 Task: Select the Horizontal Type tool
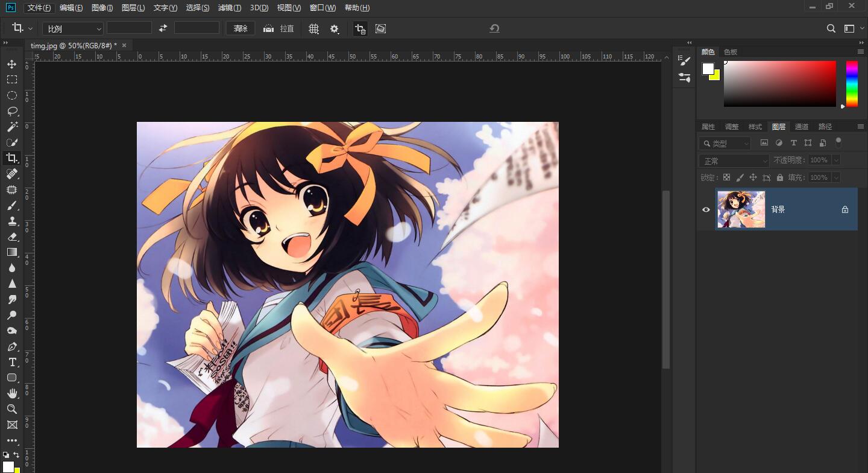[11, 362]
